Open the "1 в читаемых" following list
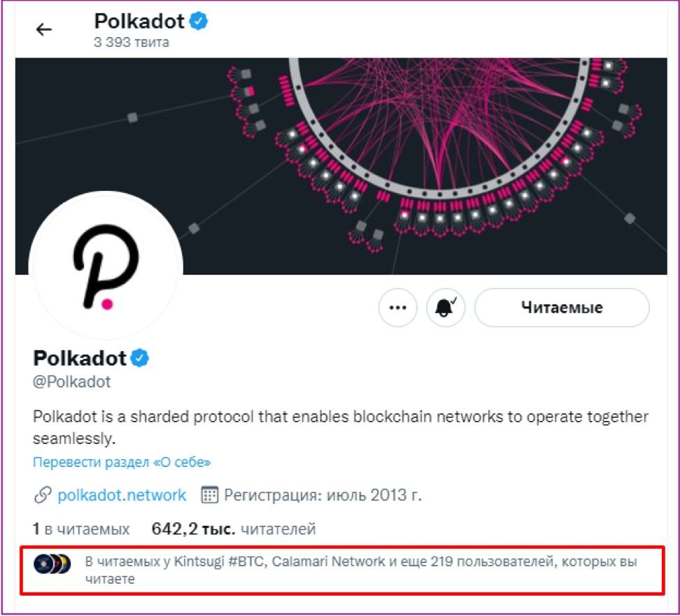The width and height of the screenshot is (680, 616). click(x=81, y=529)
